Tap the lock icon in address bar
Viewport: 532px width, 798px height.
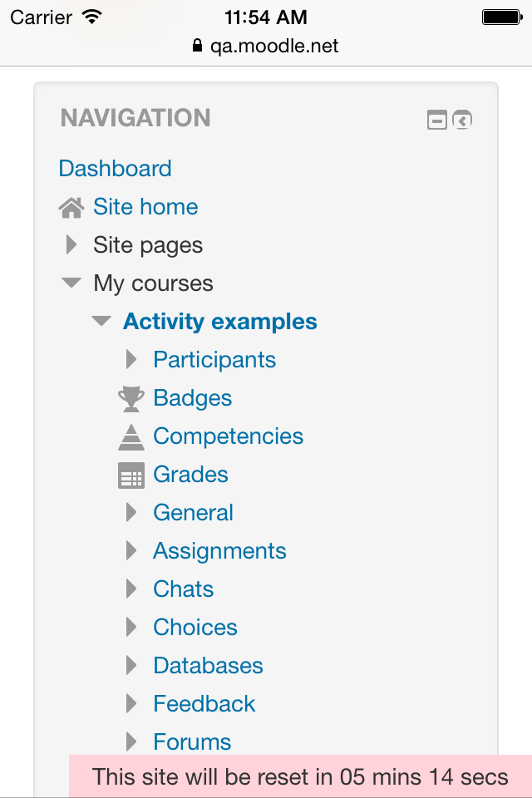[x=198, y=46]
